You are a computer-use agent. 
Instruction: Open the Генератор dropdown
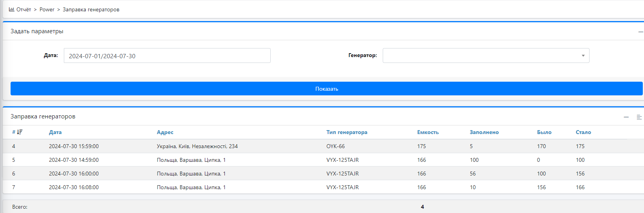tap(486, 55)
